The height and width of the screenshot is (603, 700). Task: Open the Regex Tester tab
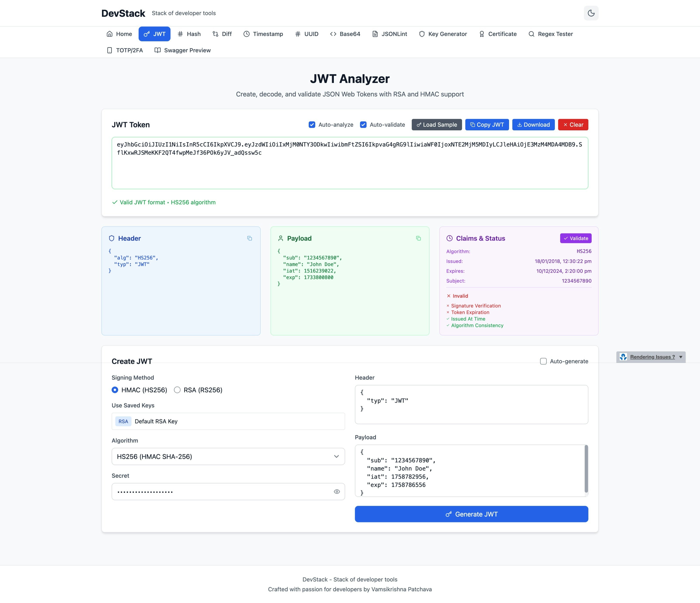coord(551,34)
